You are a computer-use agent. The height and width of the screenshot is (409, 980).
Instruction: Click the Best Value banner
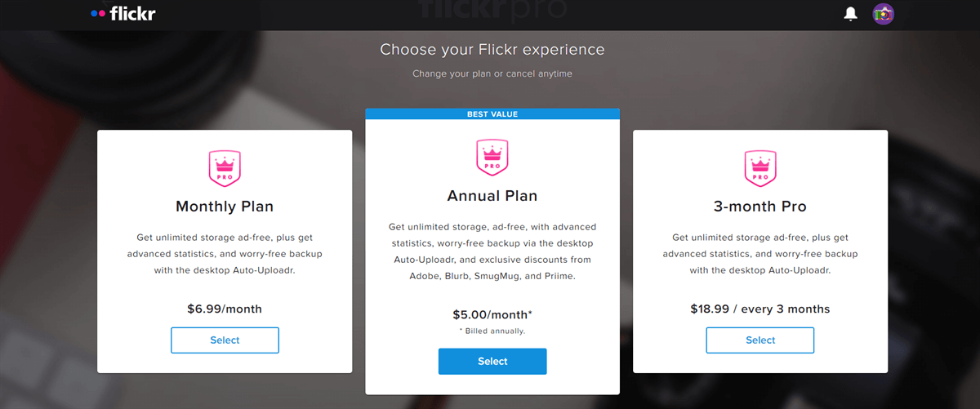(492, 114)
